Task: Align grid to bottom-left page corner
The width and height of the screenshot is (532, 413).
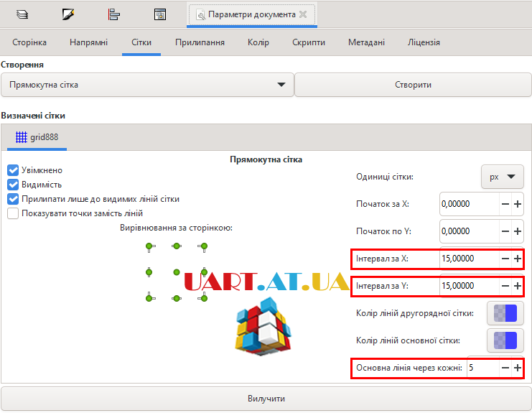Action: tap(149, 297)
